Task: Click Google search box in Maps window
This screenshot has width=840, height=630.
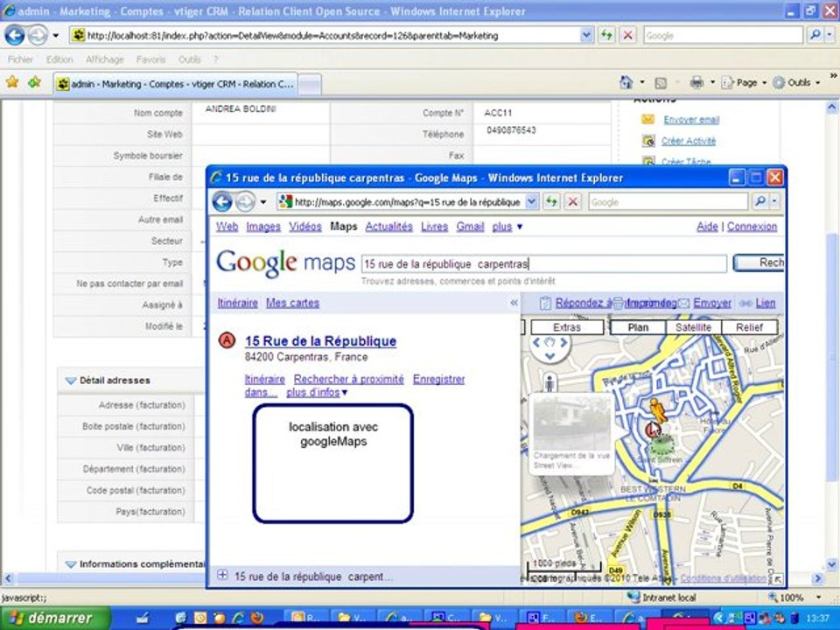Action: tap(668, 202)
